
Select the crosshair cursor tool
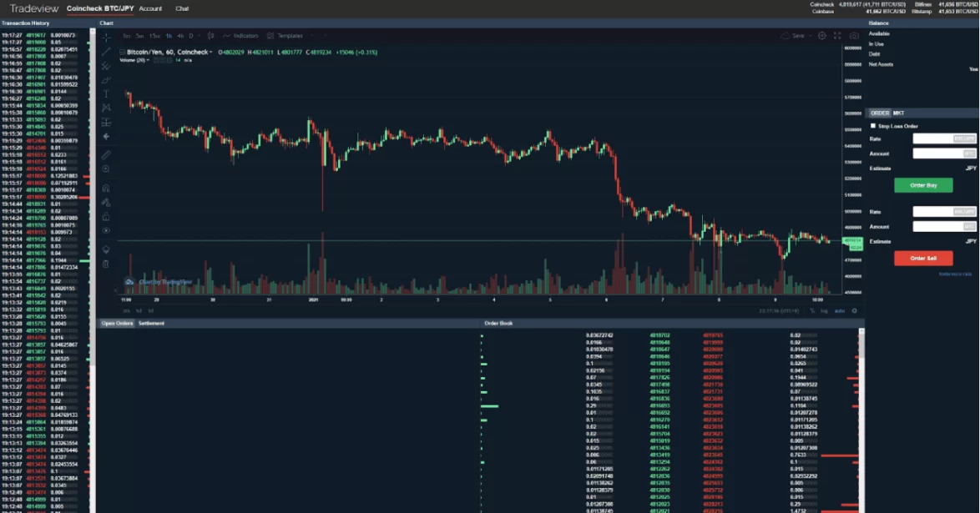point(106,38)
